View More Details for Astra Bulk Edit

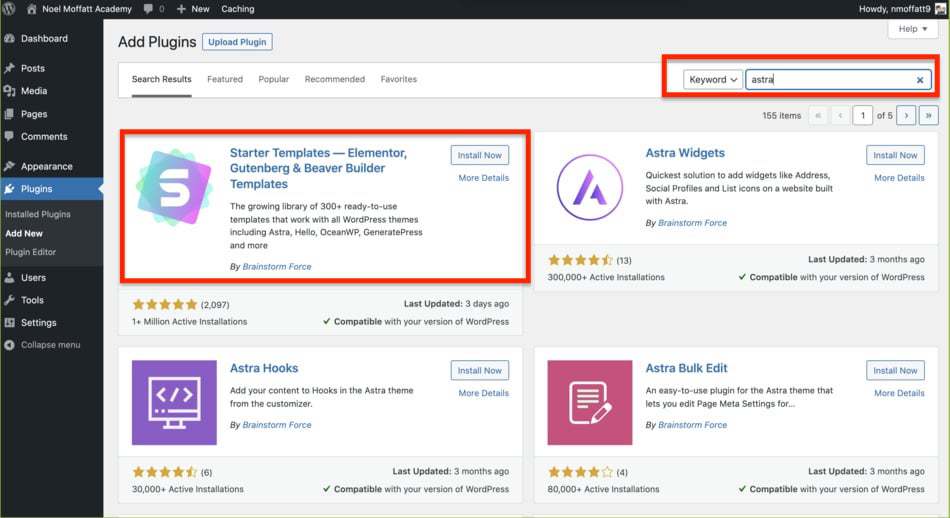tap(899, 393)
